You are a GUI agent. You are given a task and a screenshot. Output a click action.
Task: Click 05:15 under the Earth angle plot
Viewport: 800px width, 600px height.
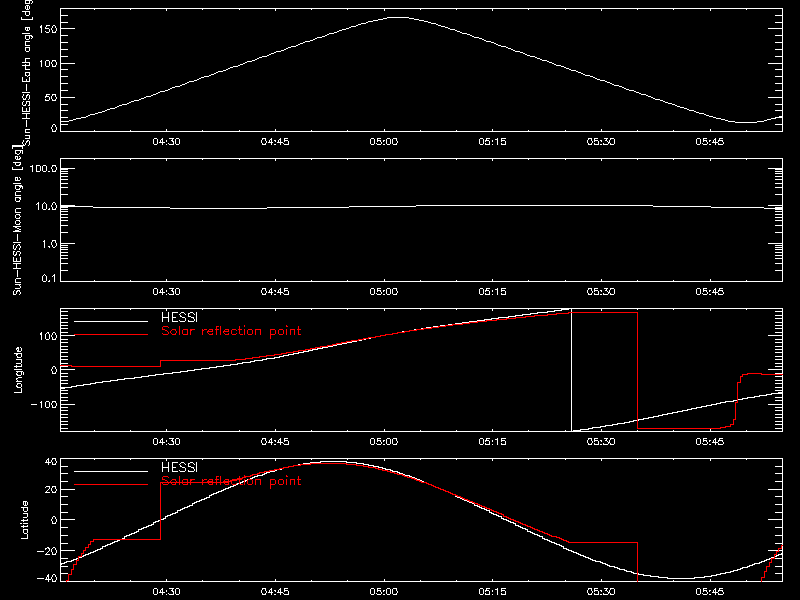pos(492,142)
